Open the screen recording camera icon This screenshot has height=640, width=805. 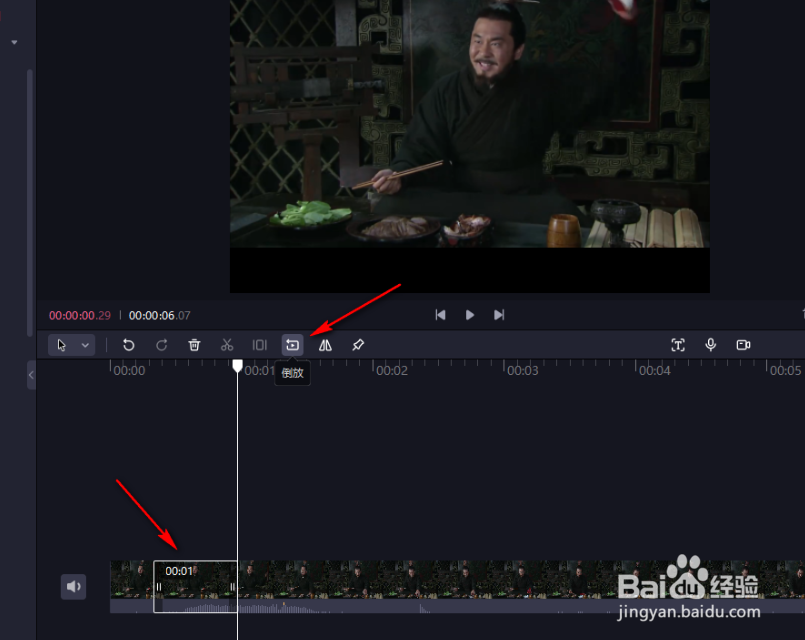point(743,345)
